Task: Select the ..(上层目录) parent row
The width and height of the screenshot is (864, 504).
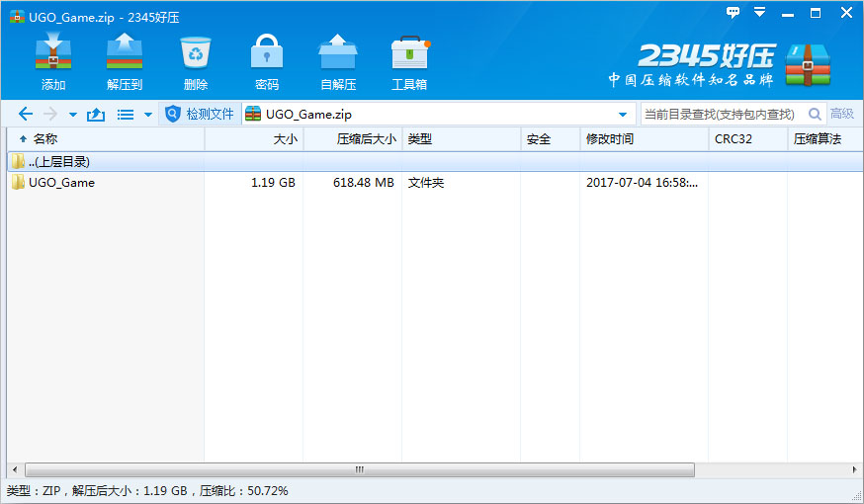Action: pos(435,161)
